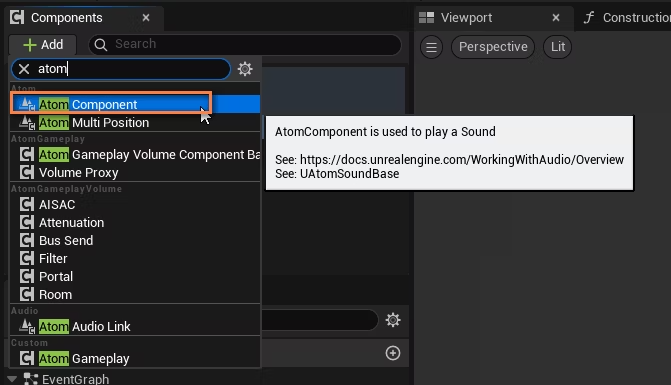Click the circled plus add button
Image resolution: width=671 pixels, height=385 pixels.
point(393,353)
